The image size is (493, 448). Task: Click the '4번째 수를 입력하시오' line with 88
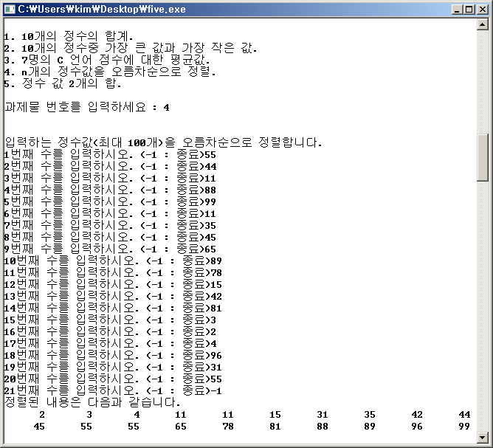110,190
